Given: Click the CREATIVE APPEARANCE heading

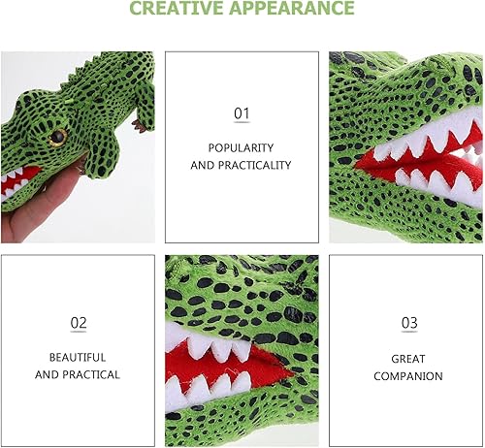Looking at the screenshot, I should (x=242, y=7).
